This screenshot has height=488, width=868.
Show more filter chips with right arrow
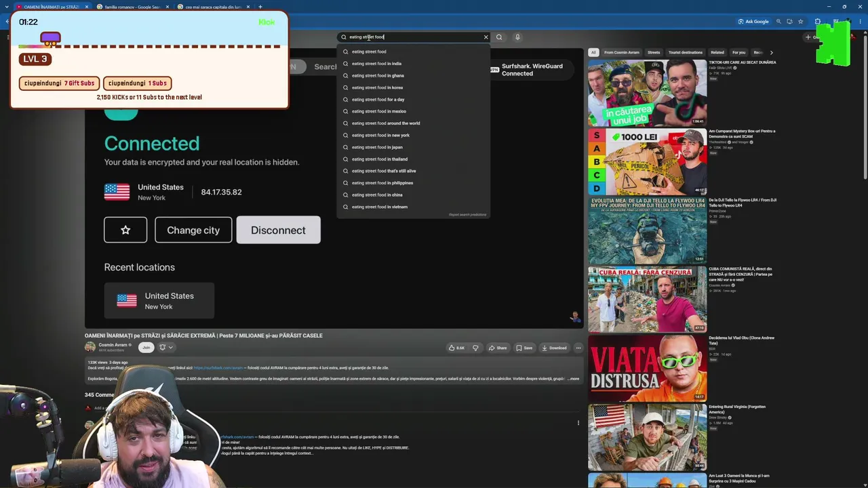[x=771, y=52]
